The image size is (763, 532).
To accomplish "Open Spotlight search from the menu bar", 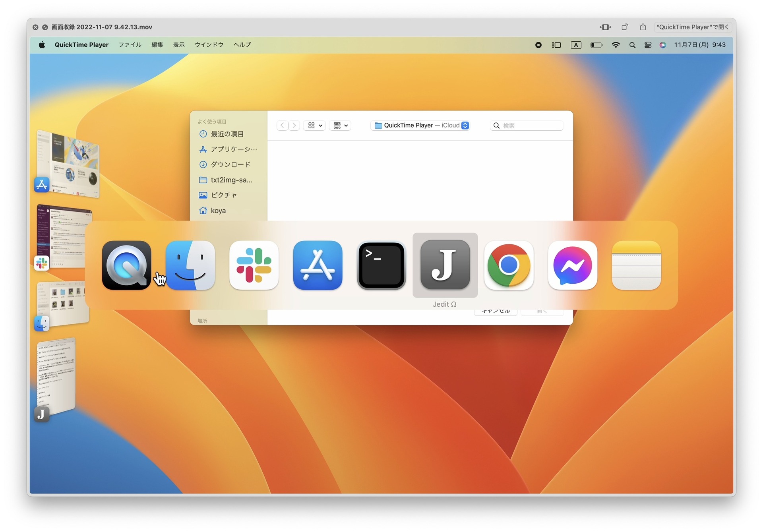I will [632, 45].
